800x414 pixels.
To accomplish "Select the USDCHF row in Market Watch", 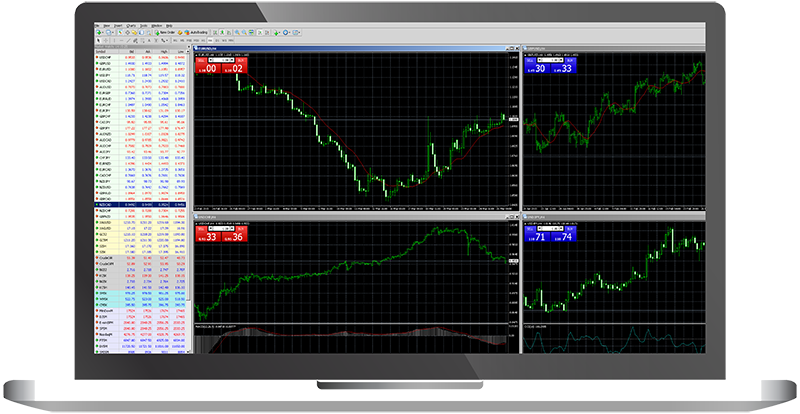I will click(x=105, y=57).
